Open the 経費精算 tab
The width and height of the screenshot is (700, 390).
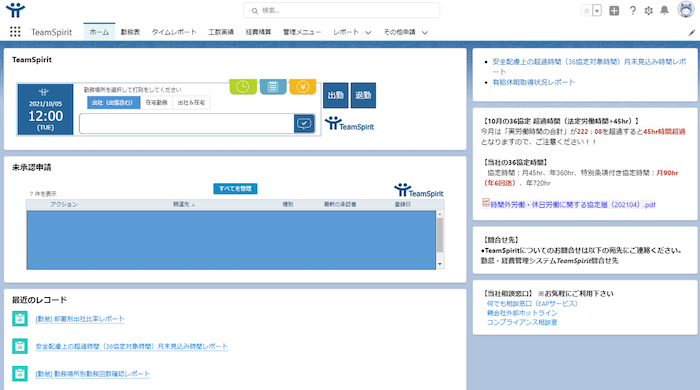tap(258, 32)
